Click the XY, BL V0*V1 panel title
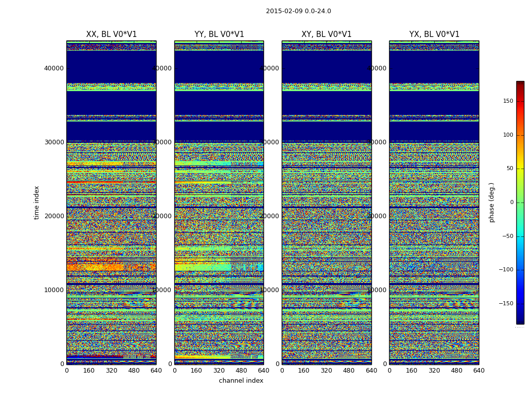This screenshot has height=405, width=532. [x=326, y=34]
